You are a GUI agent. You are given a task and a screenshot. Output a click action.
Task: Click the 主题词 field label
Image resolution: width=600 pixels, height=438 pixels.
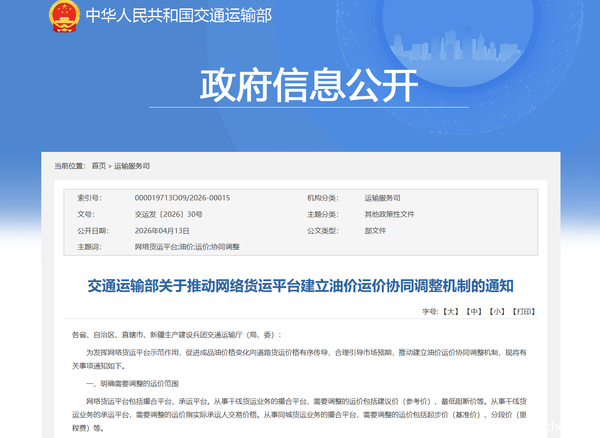(x=89, y=247)
